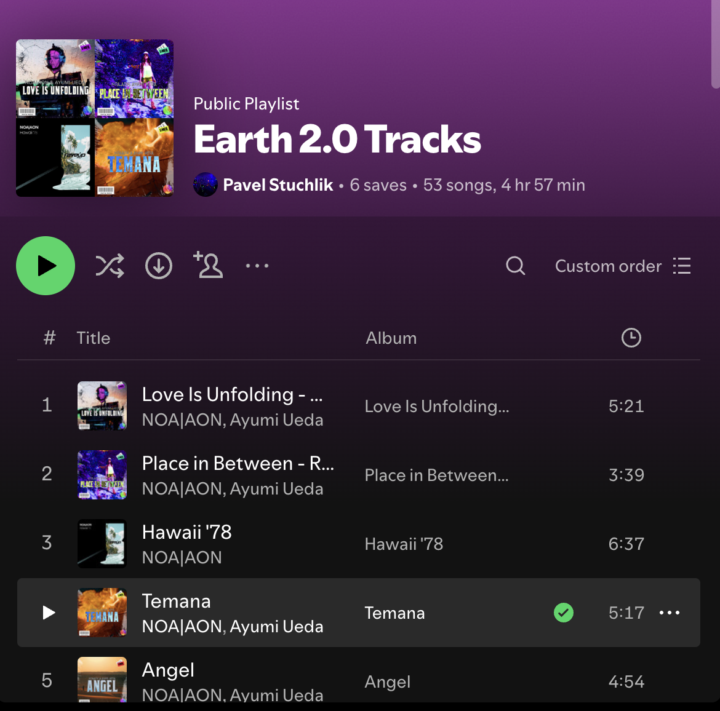Open the Angel album link
Viewport: 720px width, 711px height.
(x=387, y=682)
